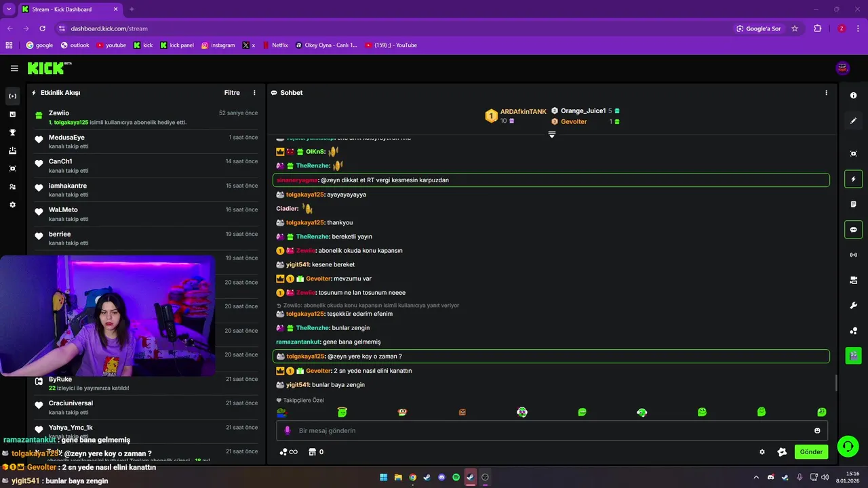Open the youtube bookmark
This screenshot has height=488, width=868.
coord(111,45)
